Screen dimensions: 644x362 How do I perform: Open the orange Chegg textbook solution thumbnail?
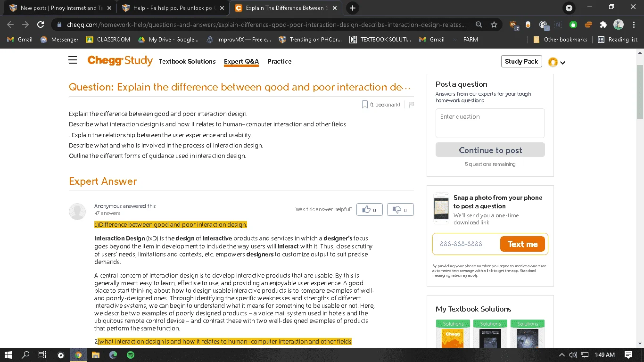pos(453,334)
